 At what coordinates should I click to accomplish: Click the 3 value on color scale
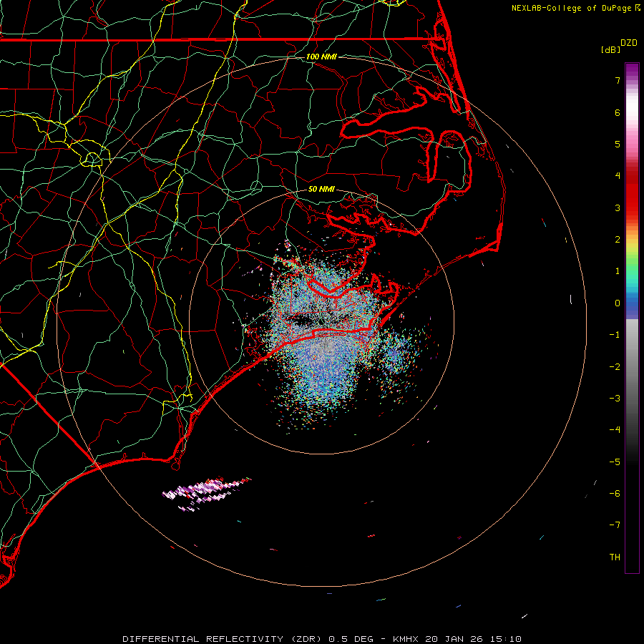click(618, 208)
